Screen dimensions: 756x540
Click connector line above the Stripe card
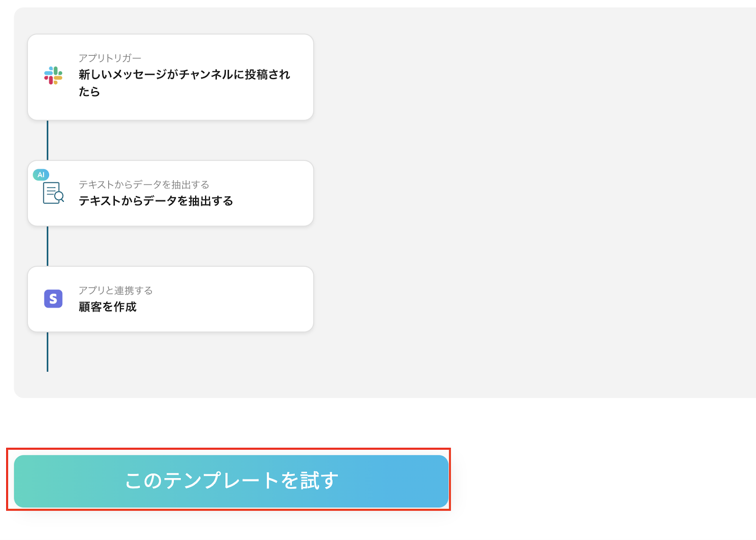tap(47, 246)
